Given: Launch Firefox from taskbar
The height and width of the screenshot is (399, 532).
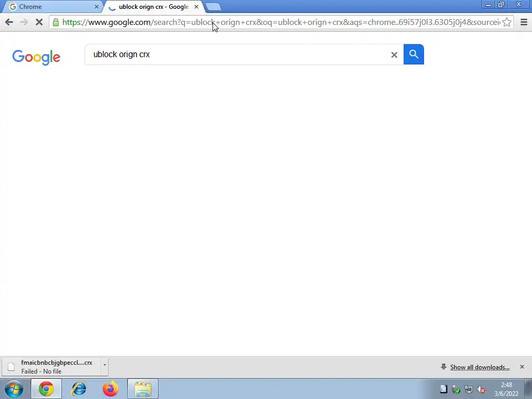Looking at the screenshot, I should click(x=111, y=389).
